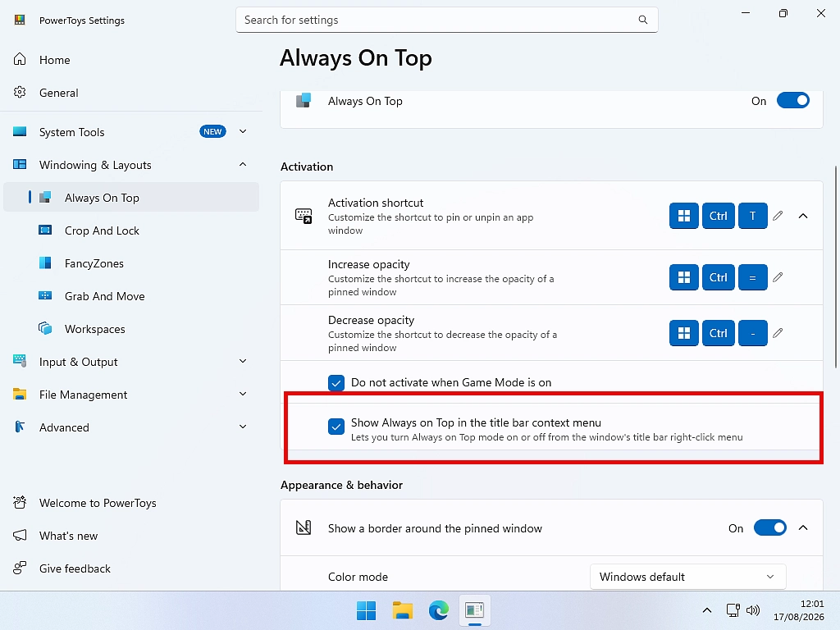The width and height of the screenshot is (840, 630).
Task: Uncheck Do not activate when Game Mode is on
Action: [x=336, y=382]
